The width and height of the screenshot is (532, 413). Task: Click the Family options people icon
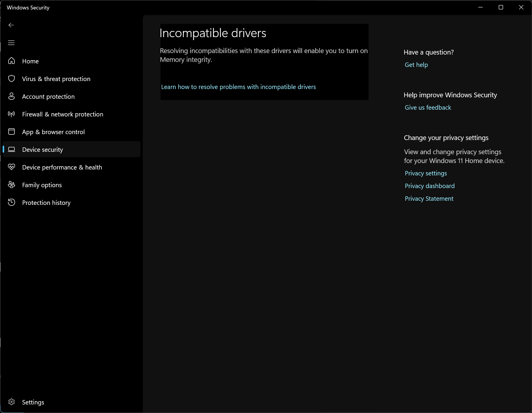tap(12, 185)
